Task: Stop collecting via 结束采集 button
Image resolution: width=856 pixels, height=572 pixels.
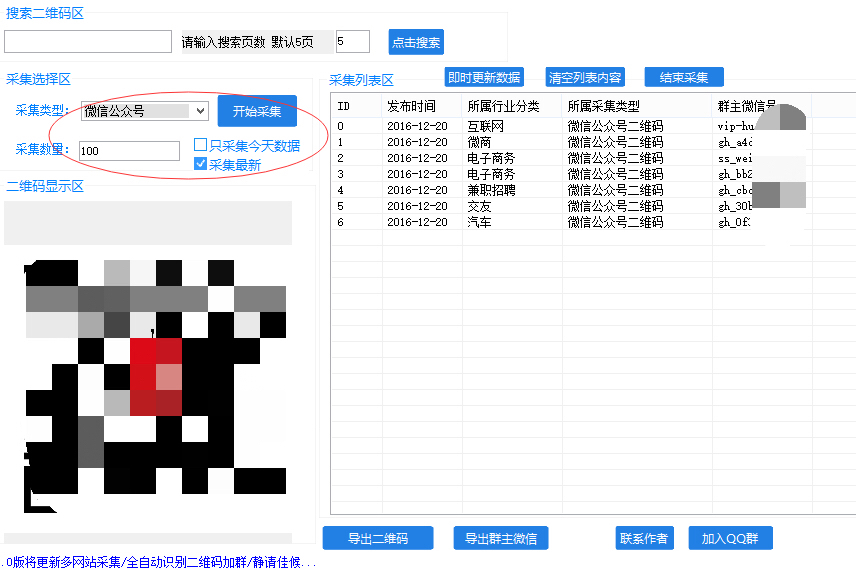Action: 684,78
